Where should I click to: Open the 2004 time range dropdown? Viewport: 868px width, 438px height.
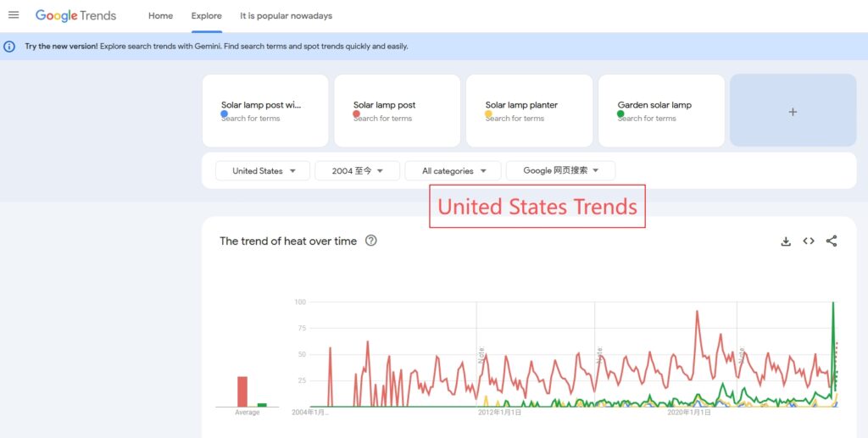[358, 171]
